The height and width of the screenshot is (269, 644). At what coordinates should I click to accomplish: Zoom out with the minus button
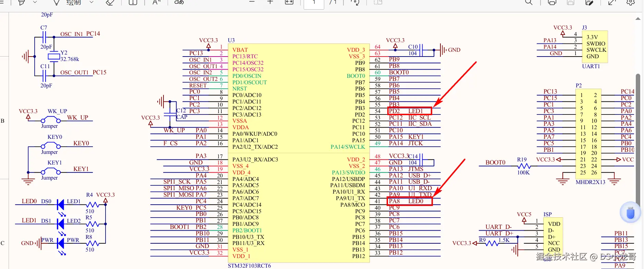[252, 2]
